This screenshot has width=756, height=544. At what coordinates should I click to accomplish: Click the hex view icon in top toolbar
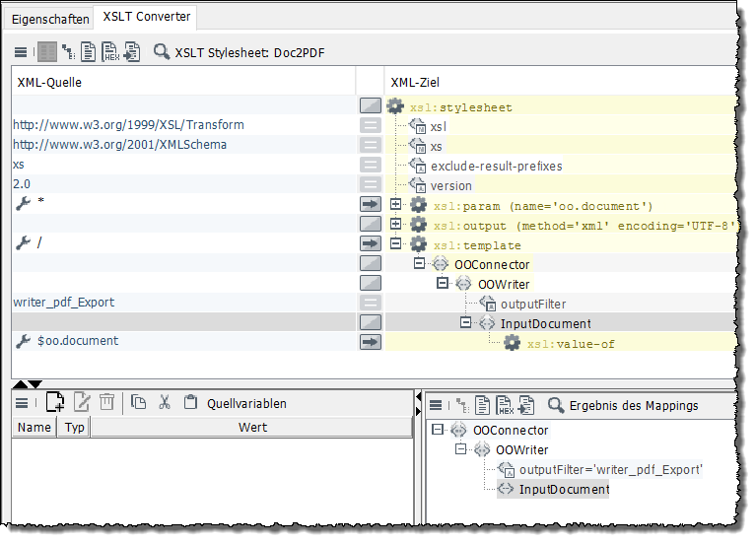[x=109, y=52]
